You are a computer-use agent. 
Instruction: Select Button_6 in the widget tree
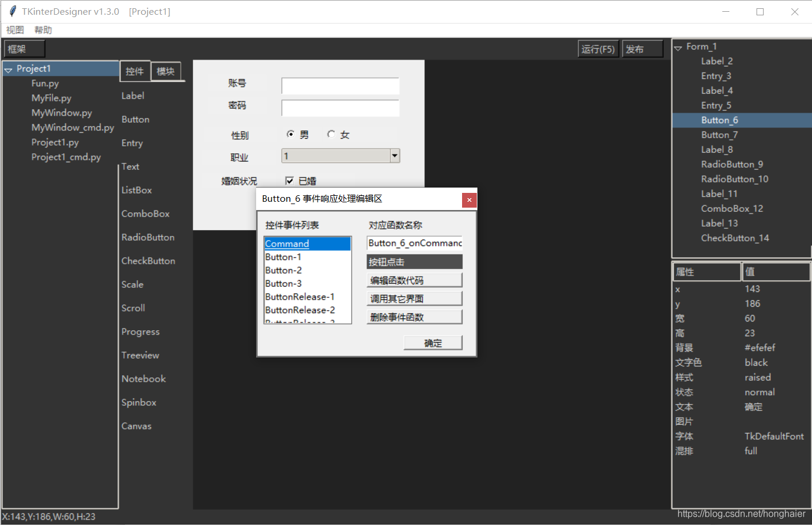[719, 120]
